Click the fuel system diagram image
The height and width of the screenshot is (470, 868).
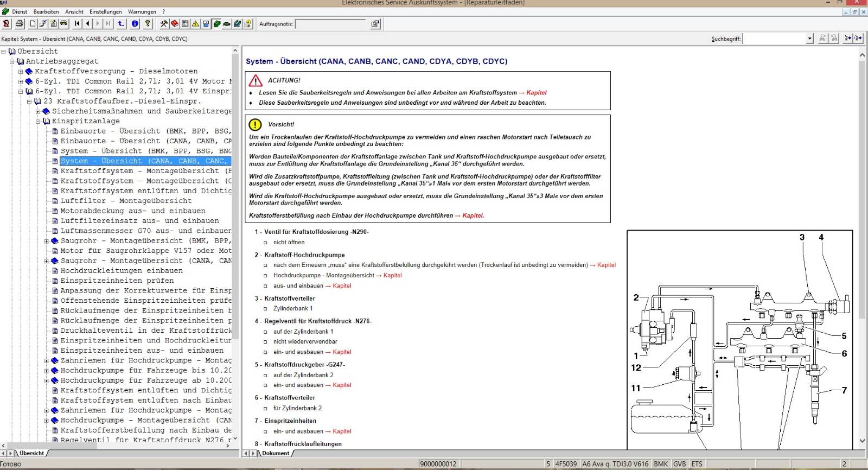click(740, 340)
